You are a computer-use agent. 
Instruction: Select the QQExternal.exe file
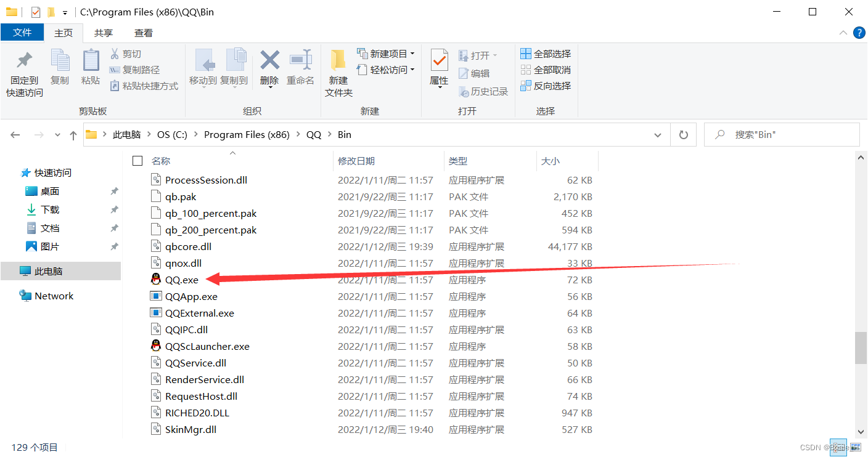click(200, 313)
